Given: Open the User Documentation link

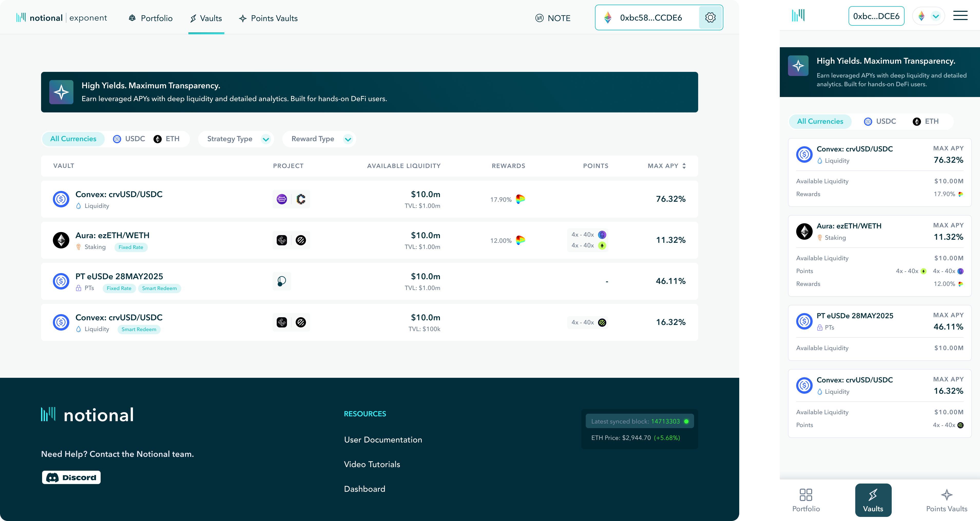Looking at the screenshot, I should pos(383,440).
